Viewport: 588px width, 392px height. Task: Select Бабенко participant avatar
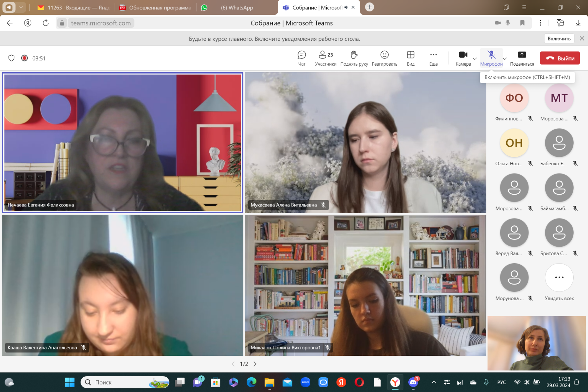(559, 143)
